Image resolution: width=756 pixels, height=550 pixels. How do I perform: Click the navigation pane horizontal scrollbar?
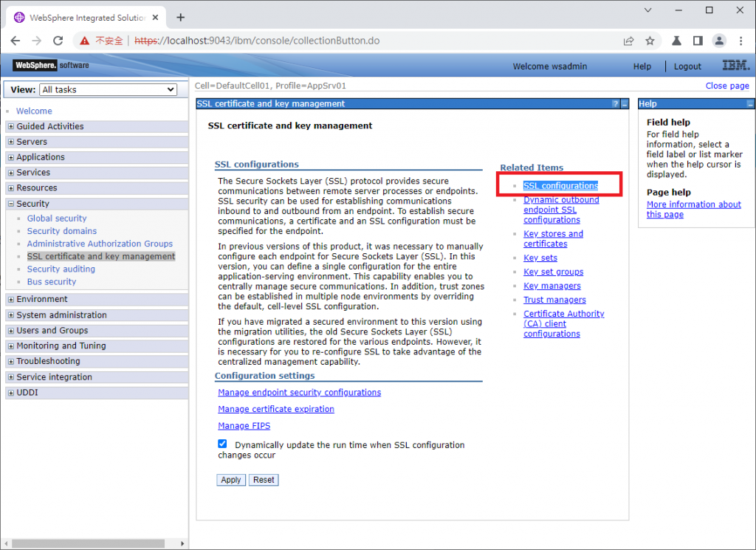89,543
